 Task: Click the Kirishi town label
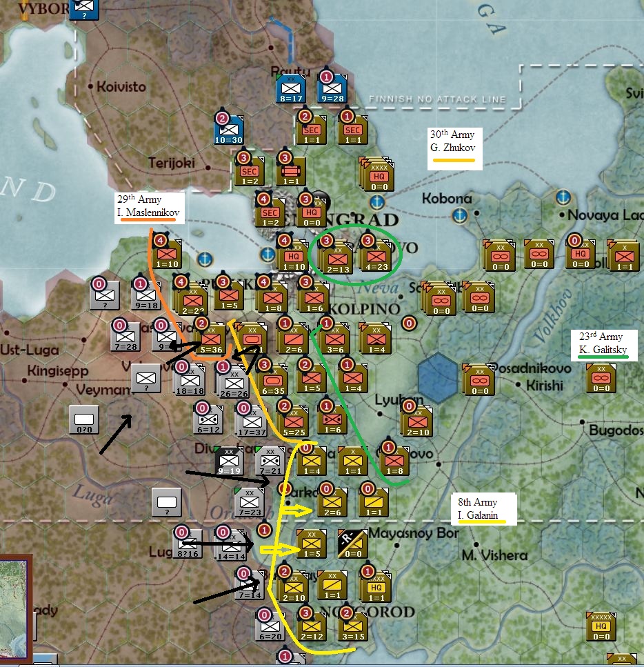pyautogui.click(x=545, y=386)
